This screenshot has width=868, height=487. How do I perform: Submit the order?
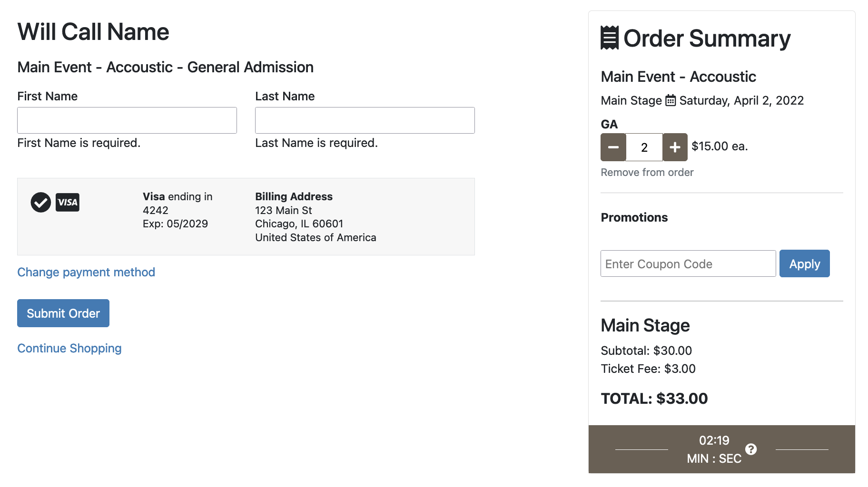coord(63,313)
